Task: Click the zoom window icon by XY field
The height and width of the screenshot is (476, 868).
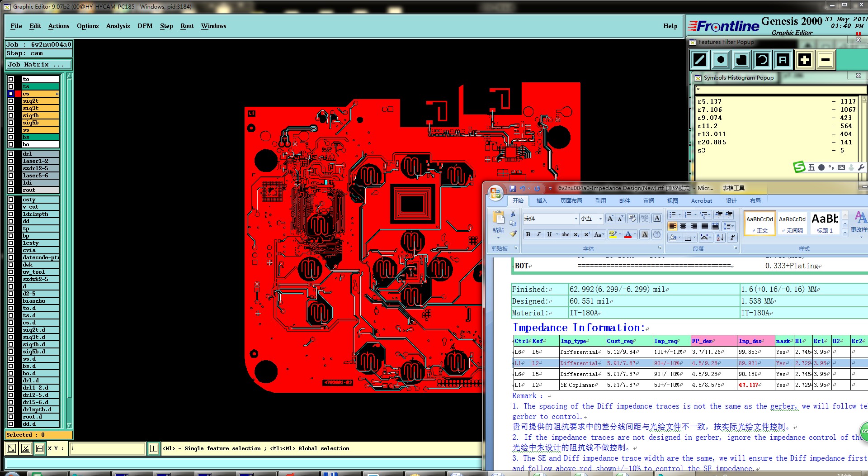Action: [x=11, y=448]
